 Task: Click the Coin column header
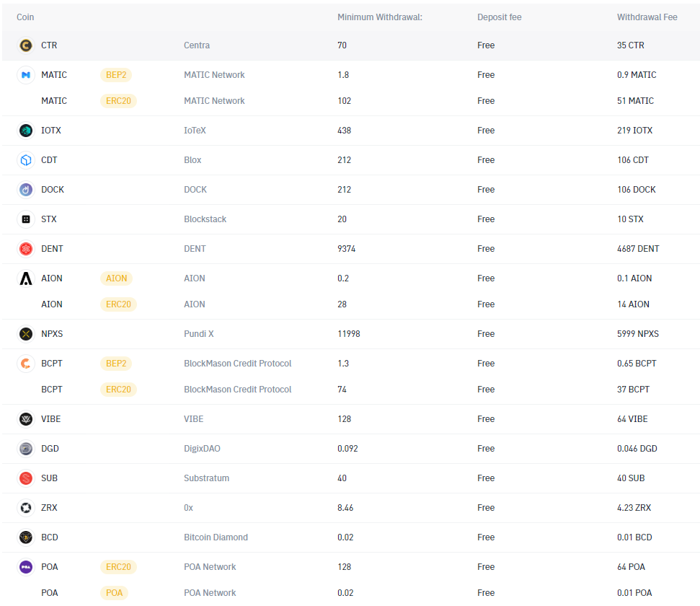point(25,17)
